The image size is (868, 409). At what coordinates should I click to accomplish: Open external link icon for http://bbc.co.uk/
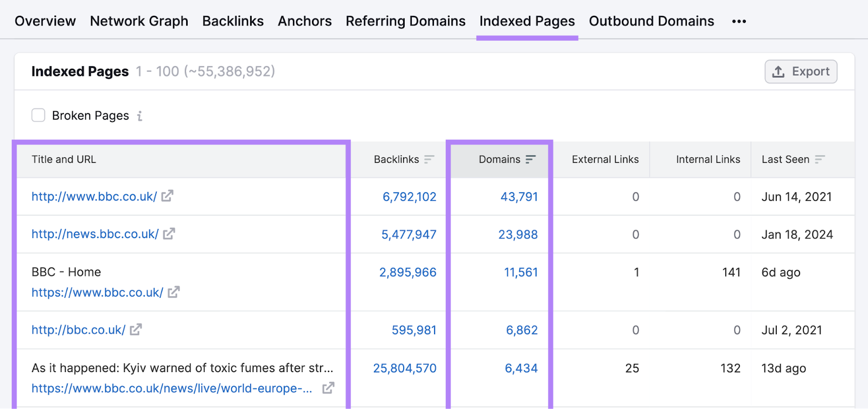click(136, 330)
